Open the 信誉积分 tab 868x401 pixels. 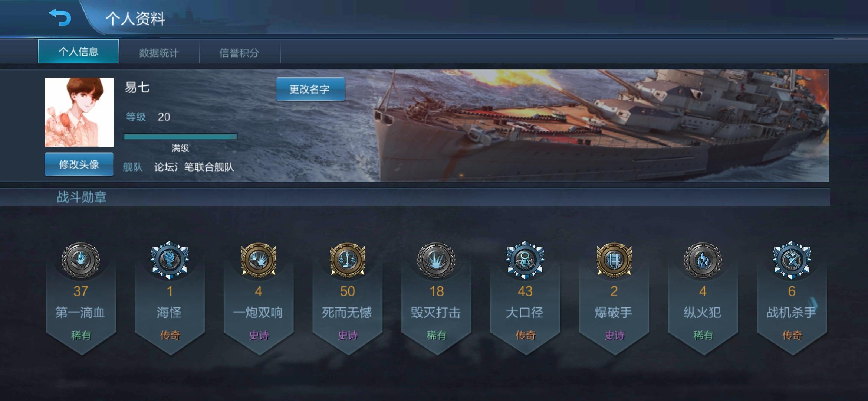(240, 52)
